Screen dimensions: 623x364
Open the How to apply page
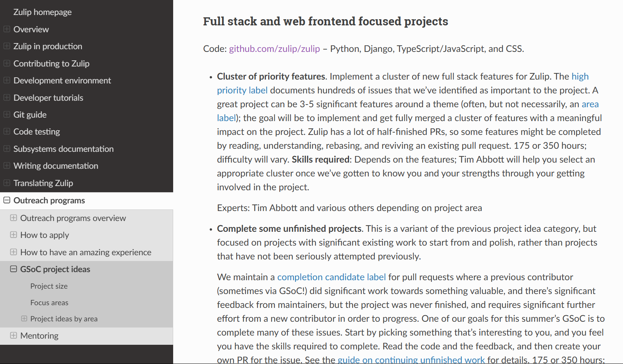(x=45, y=235)
